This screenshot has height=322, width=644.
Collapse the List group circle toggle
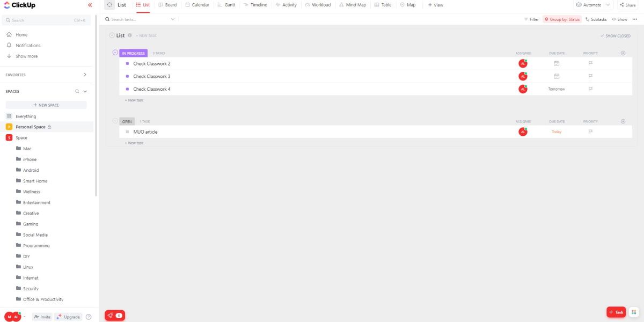(x=112, y=35)
